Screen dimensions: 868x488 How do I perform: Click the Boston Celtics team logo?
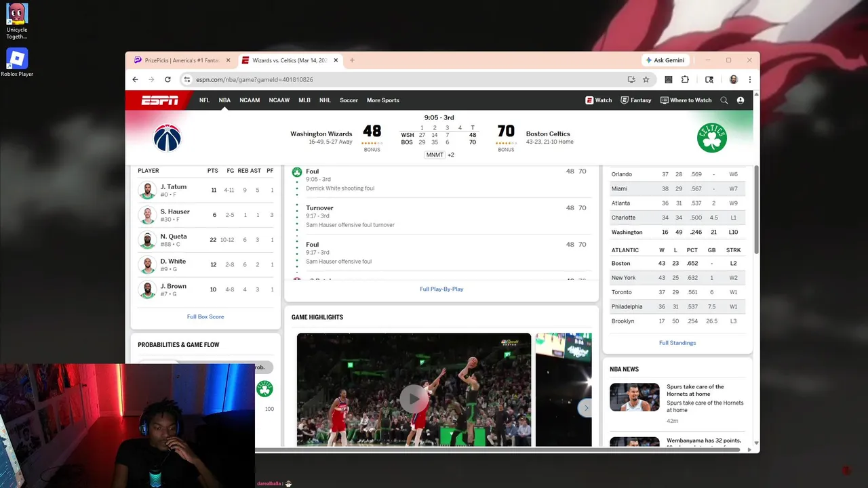(x=711, y=138)
